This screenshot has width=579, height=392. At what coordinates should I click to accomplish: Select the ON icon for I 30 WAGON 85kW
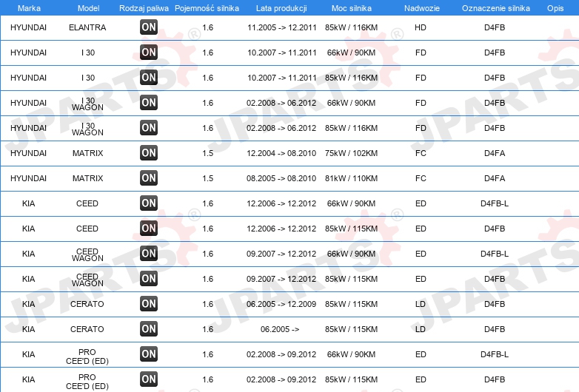click(149, 128)
